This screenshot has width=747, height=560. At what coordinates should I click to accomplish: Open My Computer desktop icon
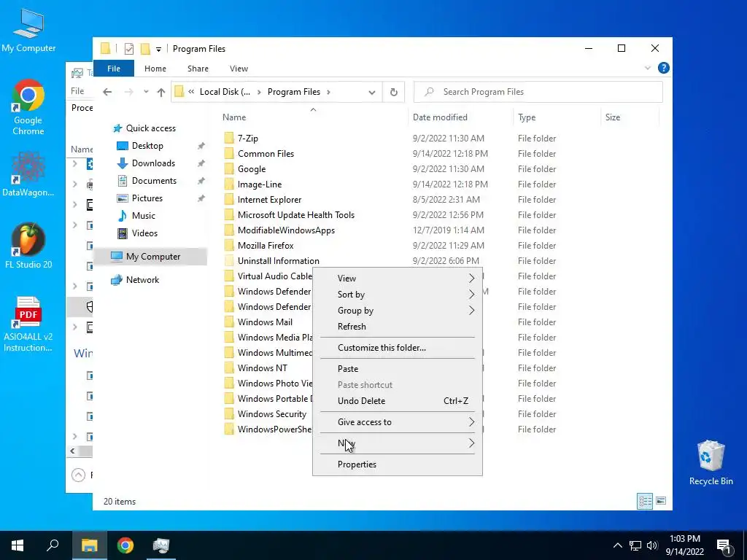point(28,30)
